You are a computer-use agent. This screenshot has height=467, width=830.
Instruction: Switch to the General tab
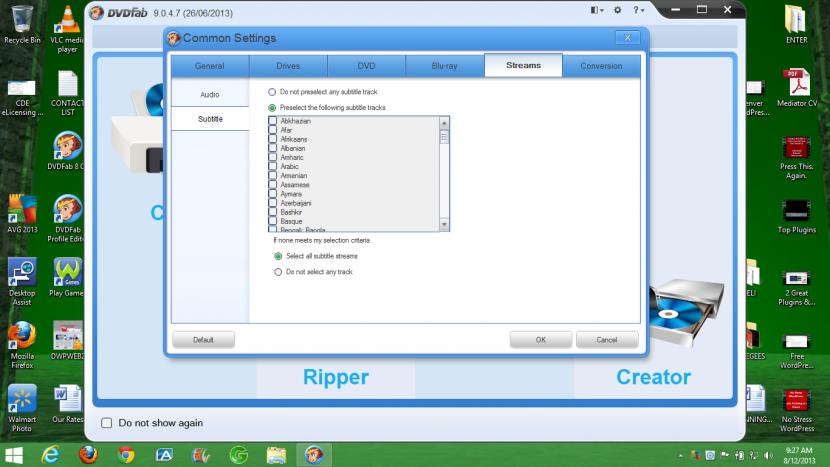210,66
